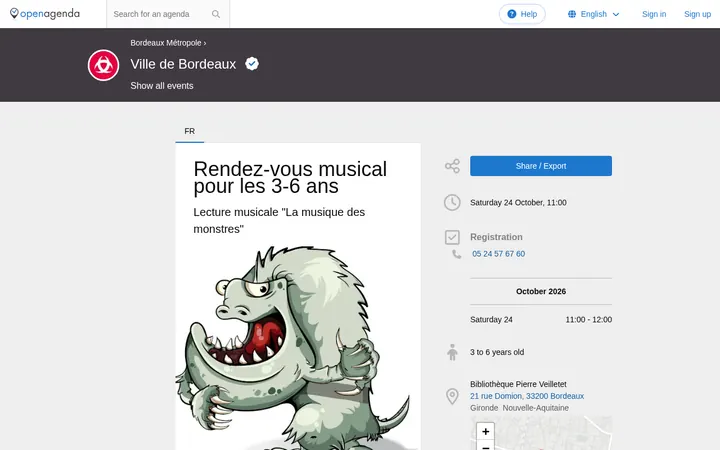Expand the English language dropdown

[594, 14]
